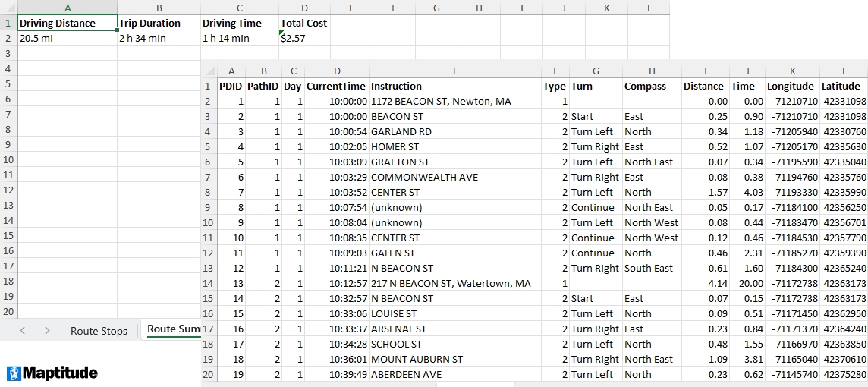Click select-all corner above summary sheet row 1
The height and width of the screenshot is (387, 868).
click(8, 8)
